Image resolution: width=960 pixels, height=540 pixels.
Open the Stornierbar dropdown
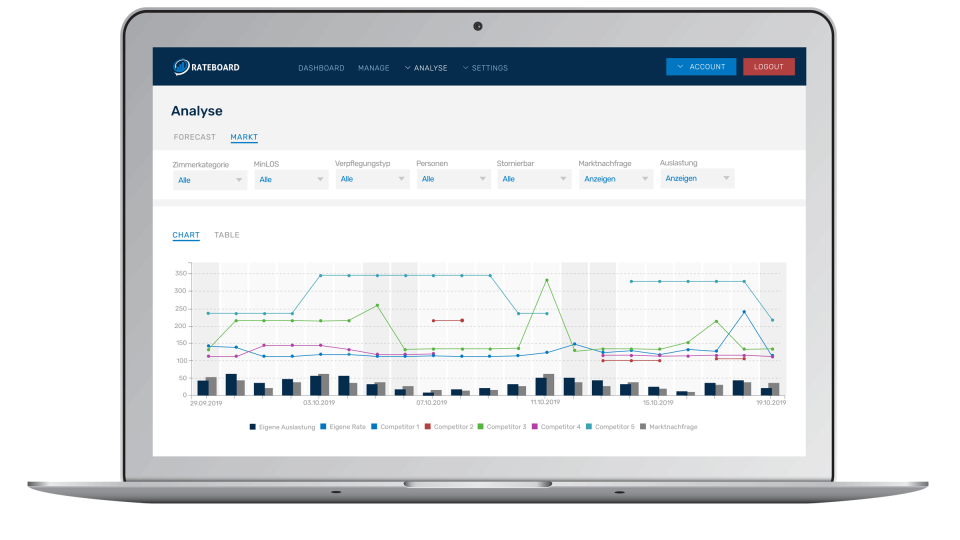point(534,179)
